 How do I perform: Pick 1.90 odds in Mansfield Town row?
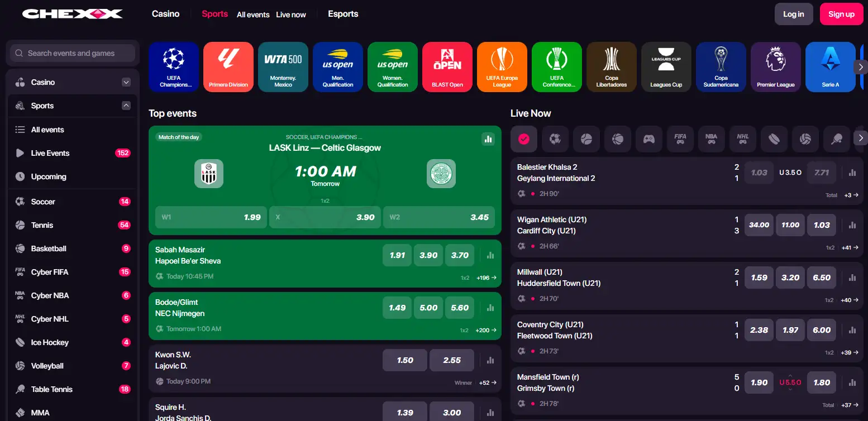point(759,382)
